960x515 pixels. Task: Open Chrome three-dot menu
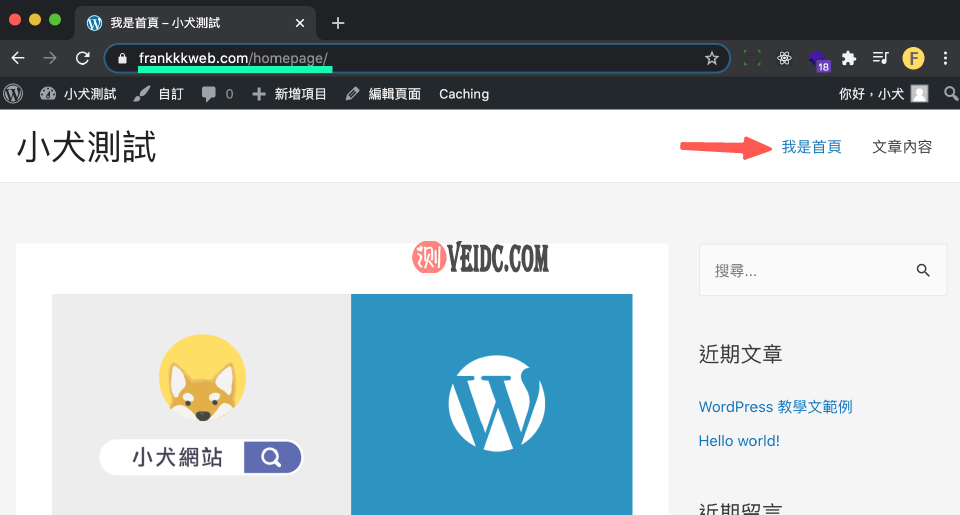pos(945,58)
